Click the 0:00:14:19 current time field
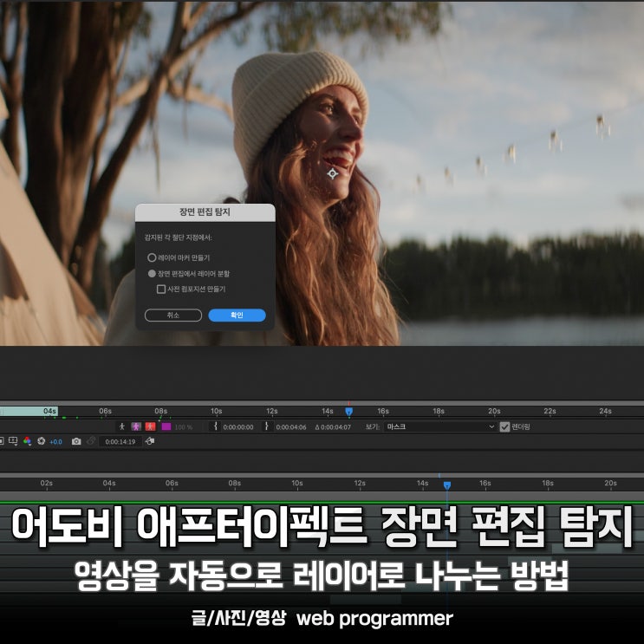This screenshot has height=644, width=644. (120, 442)
